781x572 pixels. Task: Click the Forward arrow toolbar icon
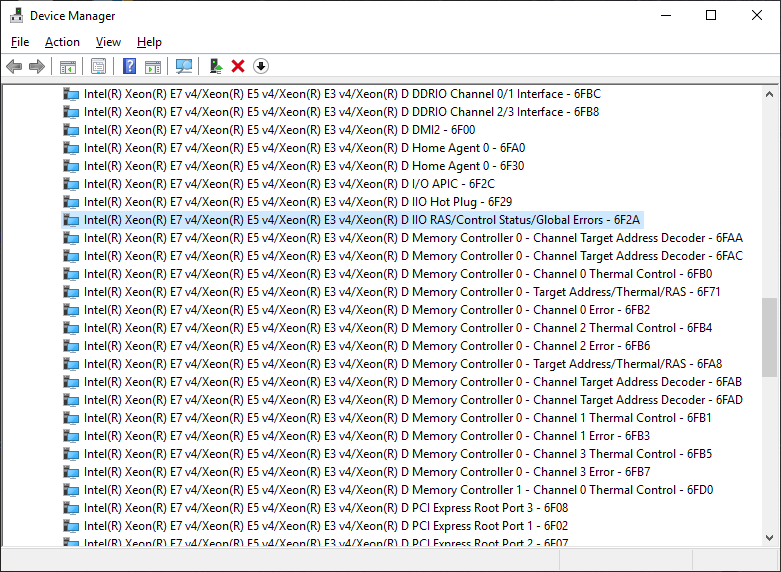(37, 66)
